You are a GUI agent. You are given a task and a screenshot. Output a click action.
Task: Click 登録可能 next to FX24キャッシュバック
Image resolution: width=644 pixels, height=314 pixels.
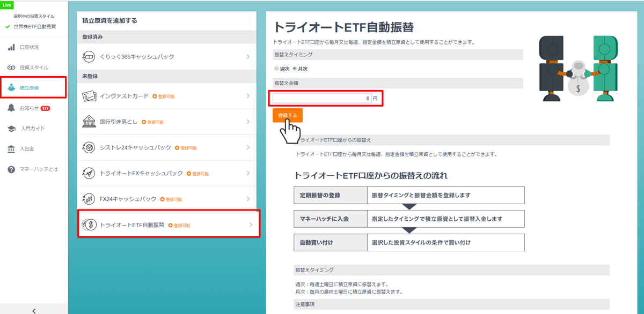[x=171, y=199]
